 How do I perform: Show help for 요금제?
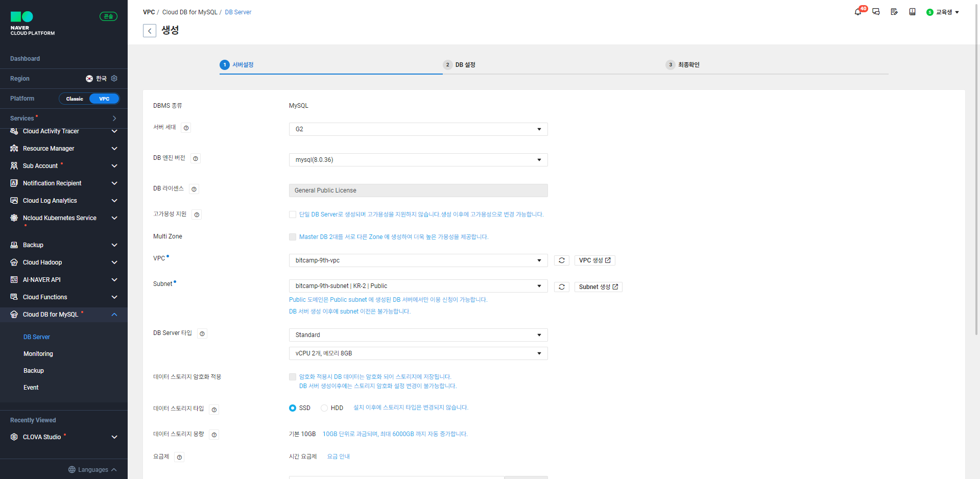coord(179,458)
